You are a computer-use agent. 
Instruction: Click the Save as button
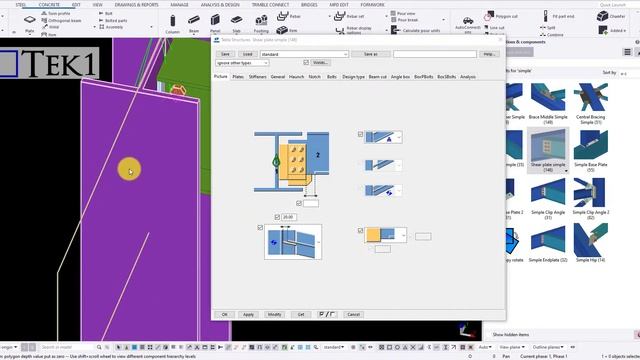coord(371,54)
